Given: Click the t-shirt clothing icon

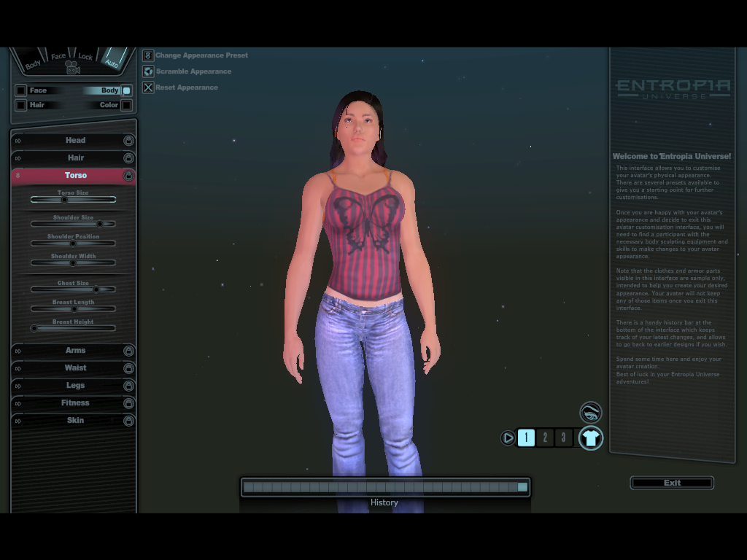Looking at the screenshot, I should point(591,438).
